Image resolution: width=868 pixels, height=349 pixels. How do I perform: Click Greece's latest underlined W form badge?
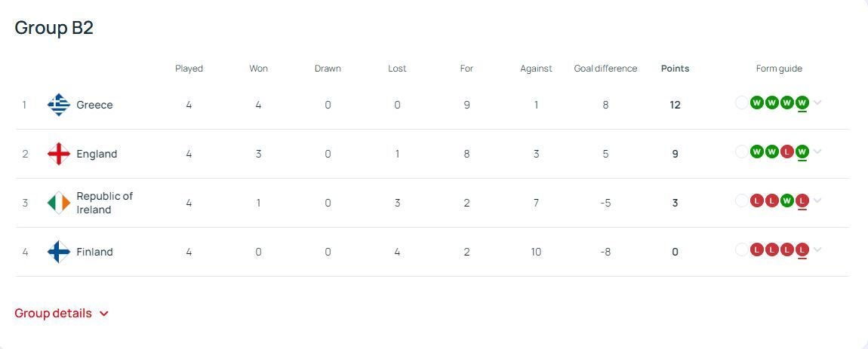click(x=802, y=103)
